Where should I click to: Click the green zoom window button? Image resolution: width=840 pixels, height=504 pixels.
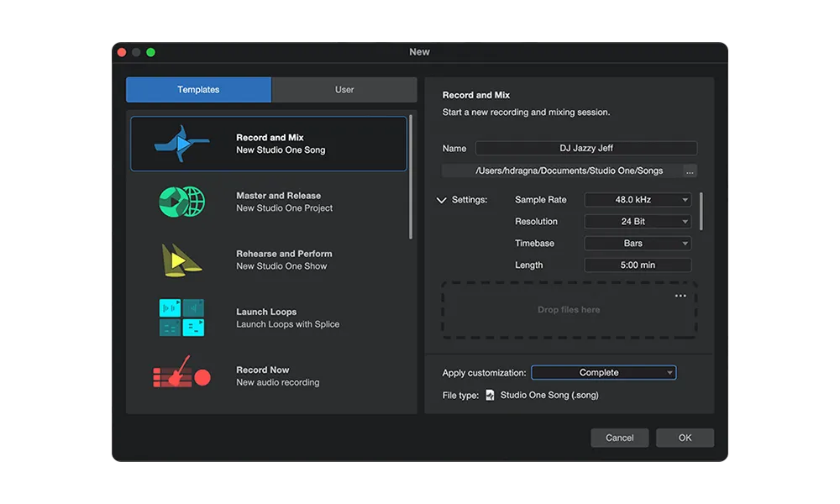151,52
